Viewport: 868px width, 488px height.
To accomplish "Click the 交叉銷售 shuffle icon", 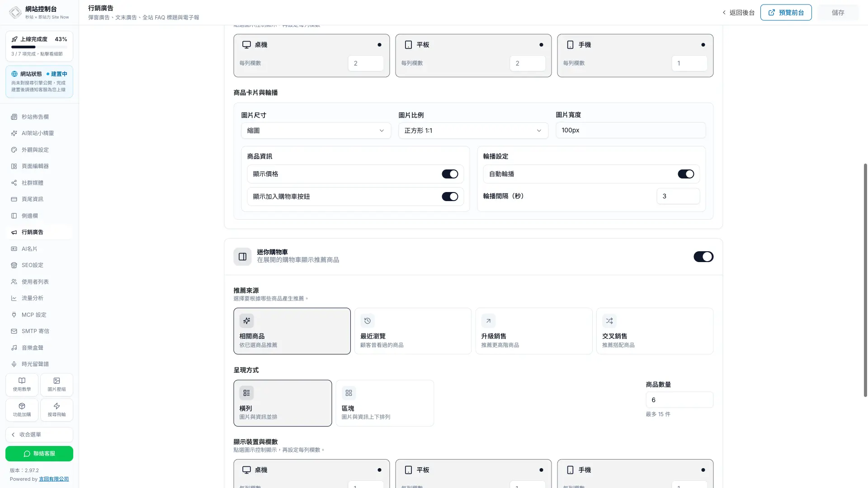I will [x=609, y=321].
